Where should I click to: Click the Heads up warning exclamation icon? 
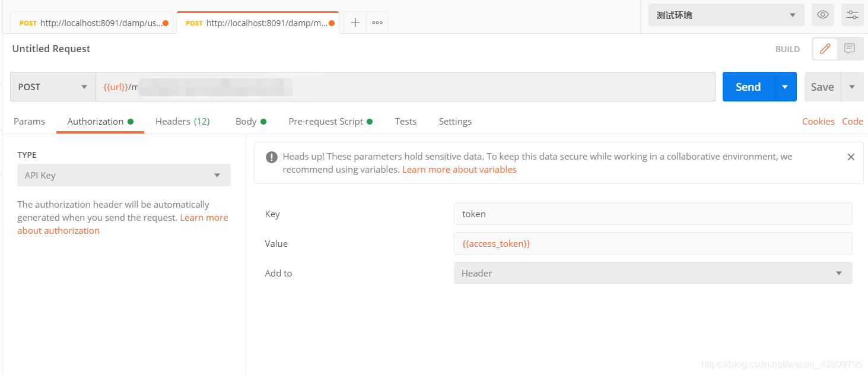coord(272,157)
